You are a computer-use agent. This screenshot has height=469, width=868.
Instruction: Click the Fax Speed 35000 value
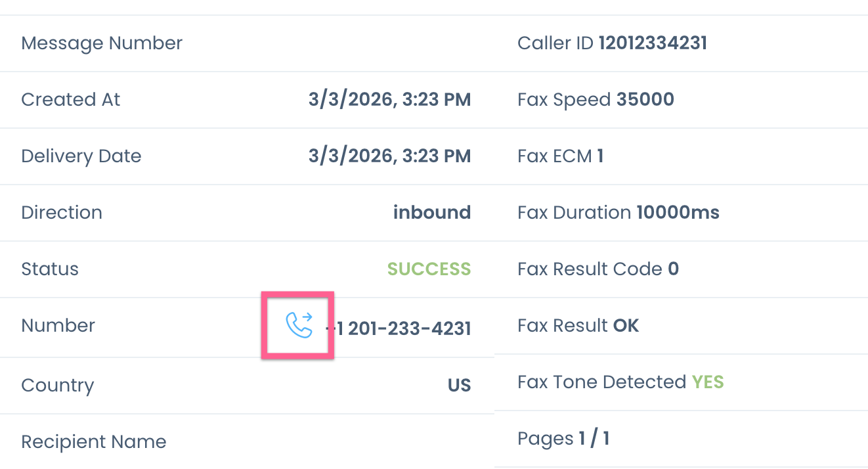point(645,100)
